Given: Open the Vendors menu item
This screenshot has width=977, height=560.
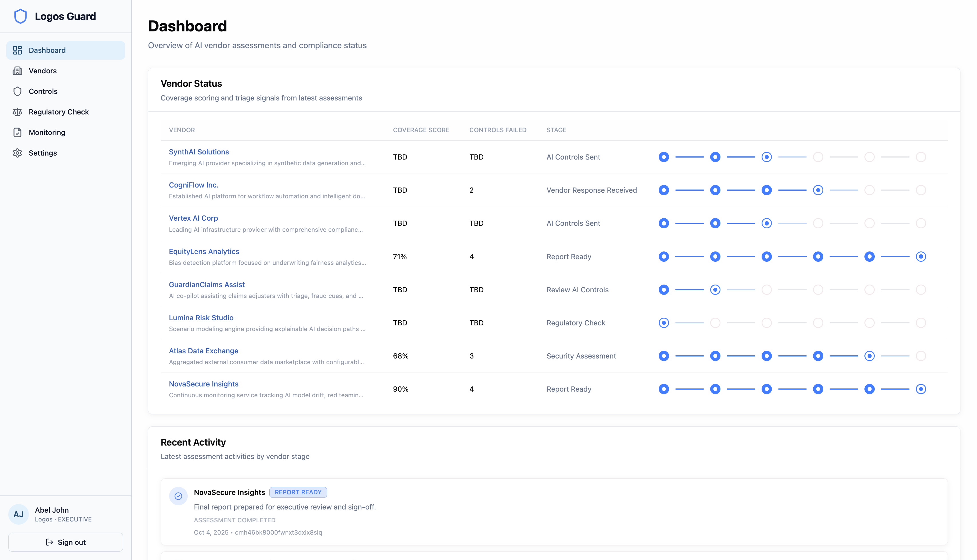Looking at the screenshot, I should point(43,71).
